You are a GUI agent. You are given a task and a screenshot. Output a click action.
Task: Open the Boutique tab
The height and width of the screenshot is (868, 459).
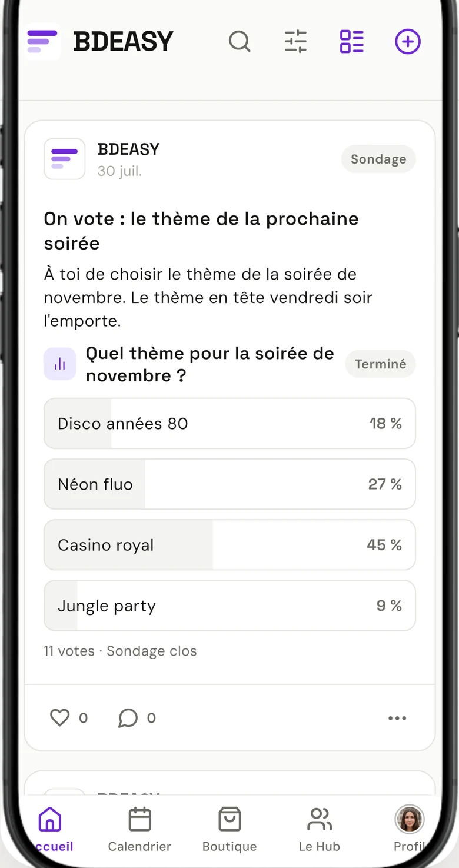tap(229, 830)
